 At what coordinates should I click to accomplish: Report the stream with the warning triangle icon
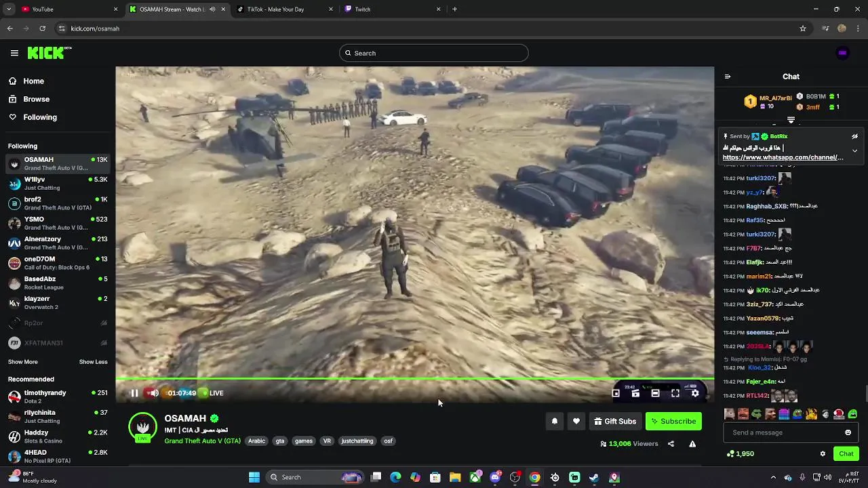click(692, 444)
